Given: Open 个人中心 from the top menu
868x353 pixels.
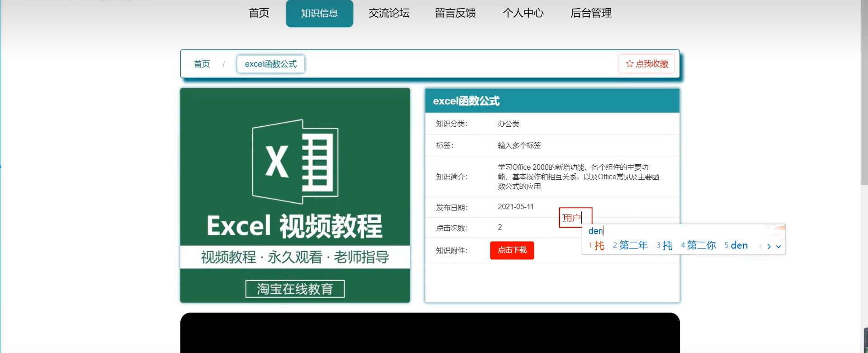Looking at the screenshot, I should (x=524, y=13).
